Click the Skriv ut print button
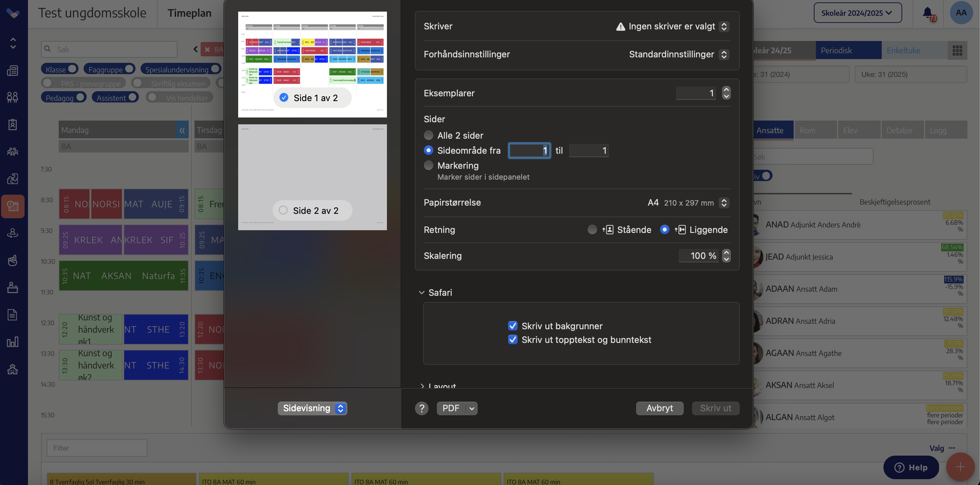This screenshot has width=980, height=485. click(715, 408)
